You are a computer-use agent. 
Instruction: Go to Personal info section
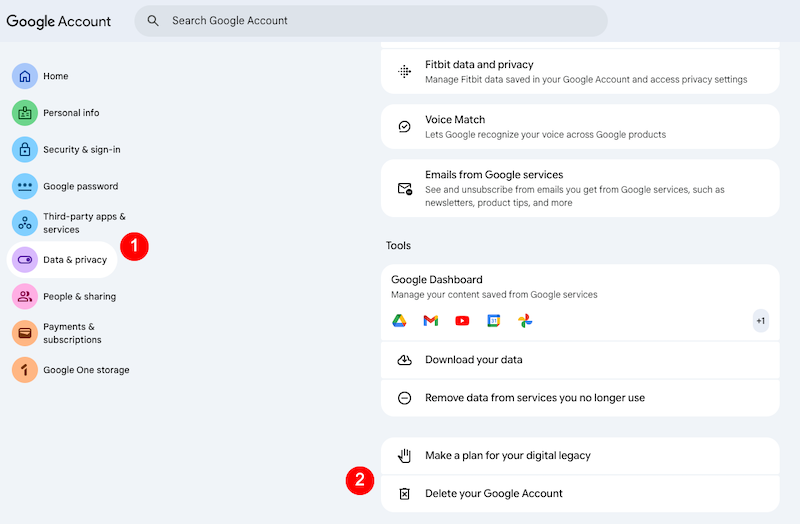pyautogui.click(x=56, y=113)
